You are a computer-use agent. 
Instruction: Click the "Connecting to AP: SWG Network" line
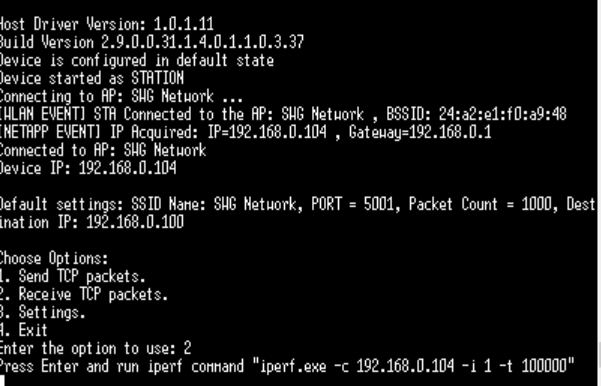coord(121,96)
